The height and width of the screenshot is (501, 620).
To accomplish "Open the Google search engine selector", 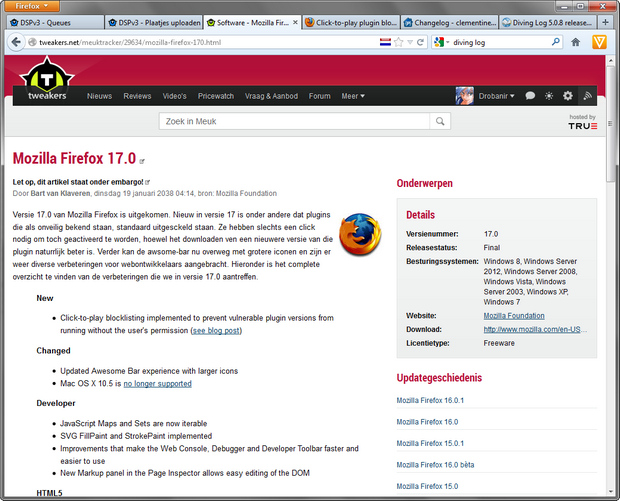I will click(442, 42).
